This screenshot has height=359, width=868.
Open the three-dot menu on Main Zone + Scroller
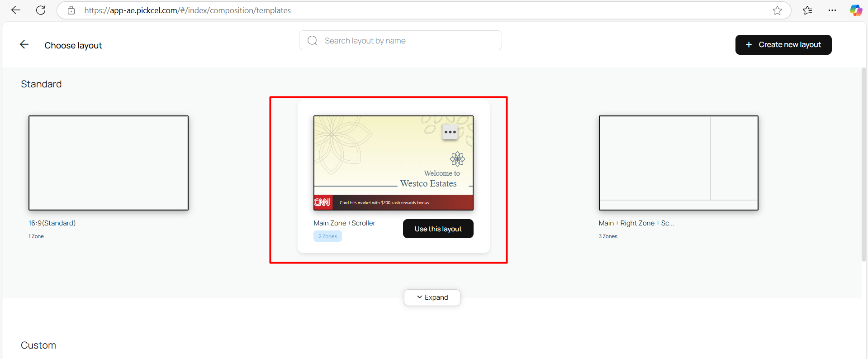pos(450,132)
